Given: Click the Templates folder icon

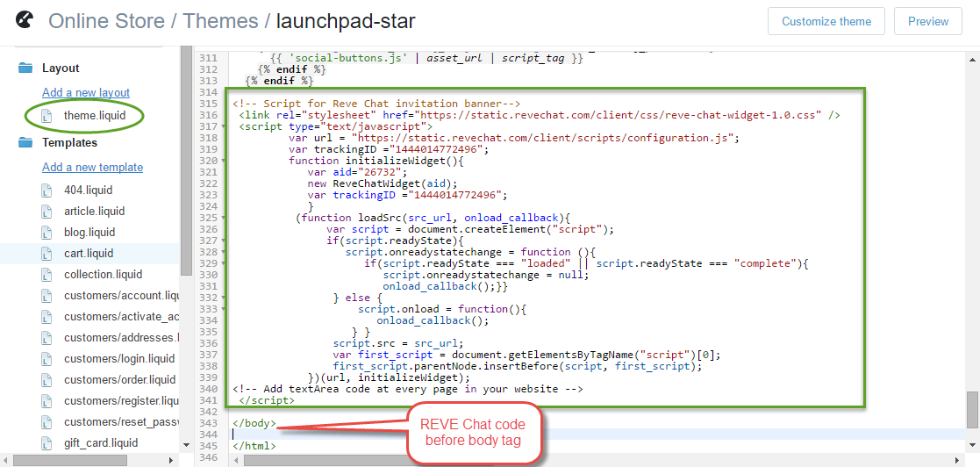Looking at the screenshot, I should click(25, 142).
